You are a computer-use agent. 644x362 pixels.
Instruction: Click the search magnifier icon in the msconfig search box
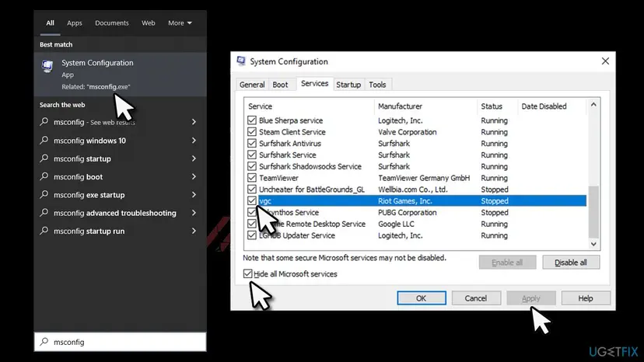point(44,342)
